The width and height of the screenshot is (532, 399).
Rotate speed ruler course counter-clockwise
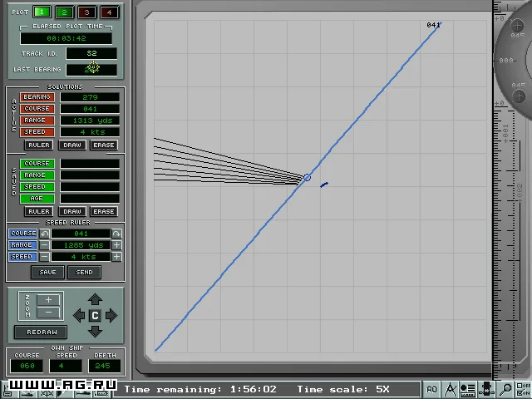point(44,234)
